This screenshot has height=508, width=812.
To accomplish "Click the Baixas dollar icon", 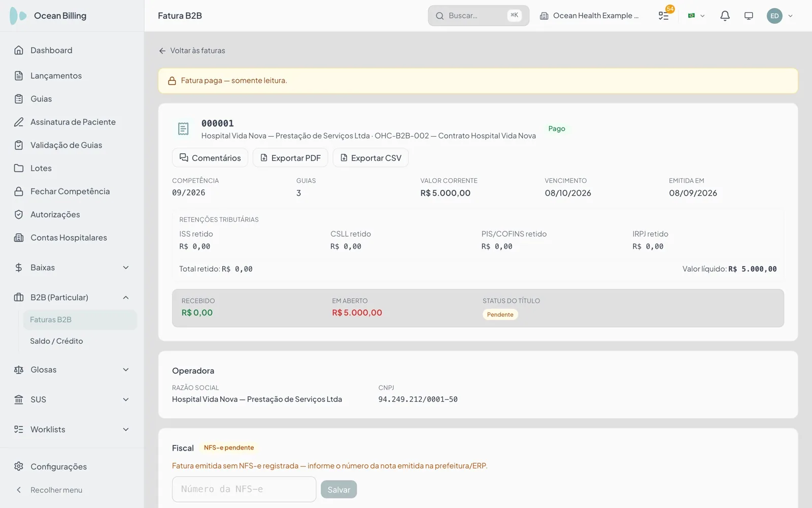I will click(19, 268).
